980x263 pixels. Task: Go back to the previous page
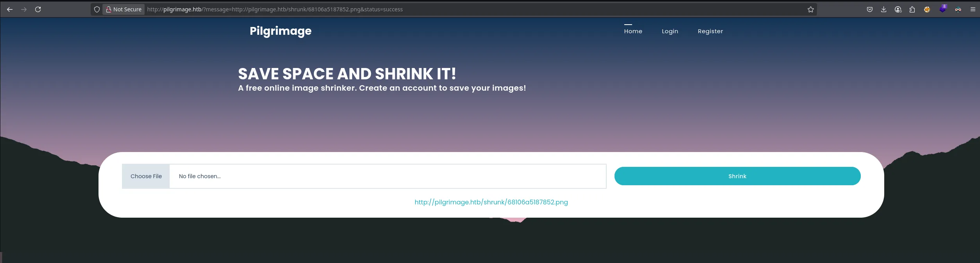(10, 9)
